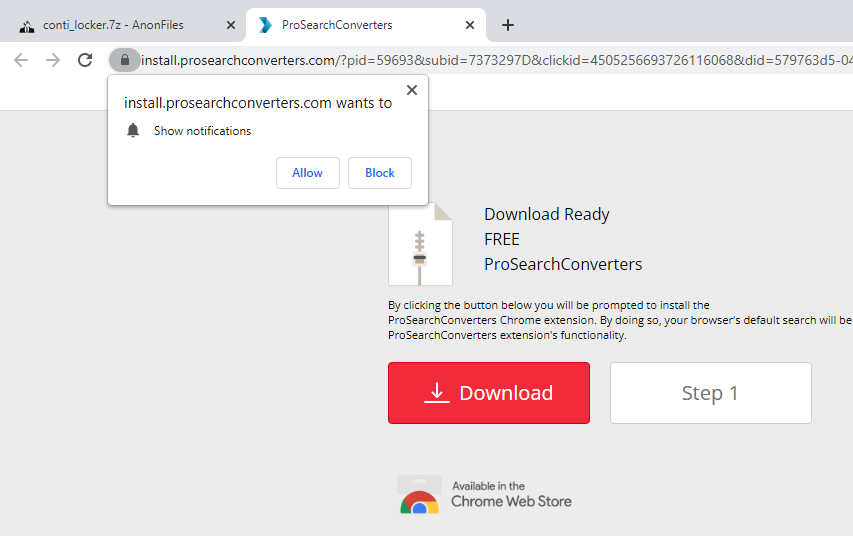Close the ProSearchConverters tab
Viewport: 853px width, 536px height.
click(x=470, y=25)
